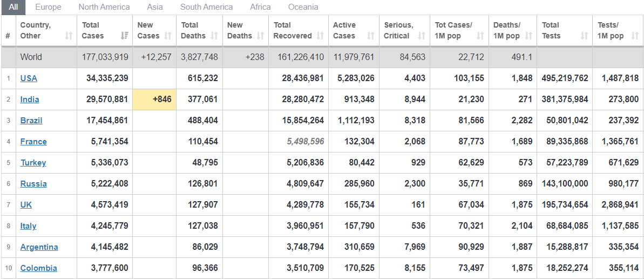This screenshot has width=644, height=279.
Task: Click Argentina total recovered 3,748,794
Action: (305, 247)
